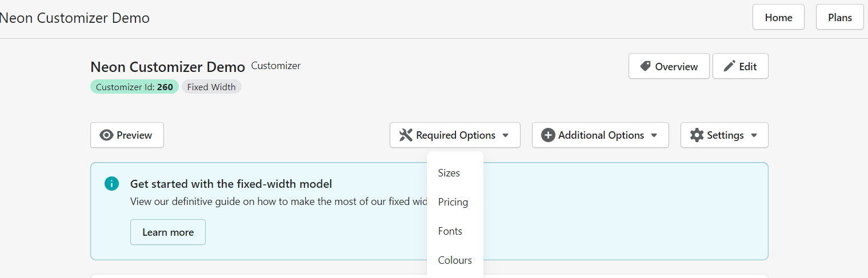Open the Plans button
868x278 pixels.
click(x=839, y=17)
